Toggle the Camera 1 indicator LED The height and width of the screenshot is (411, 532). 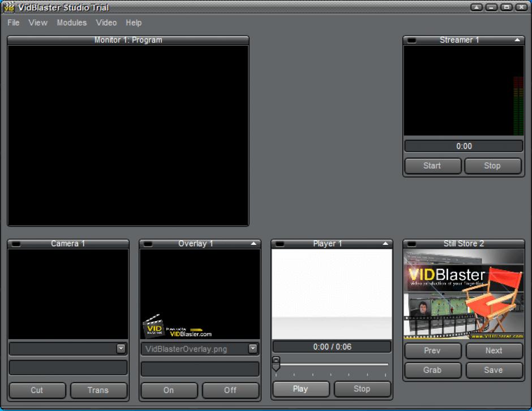point(16,244)
